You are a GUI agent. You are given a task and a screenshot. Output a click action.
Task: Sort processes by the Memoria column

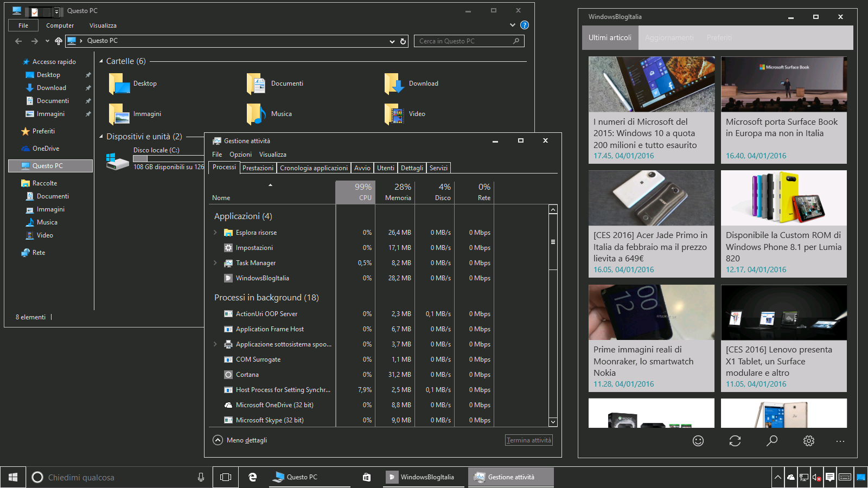coord(395,192)
